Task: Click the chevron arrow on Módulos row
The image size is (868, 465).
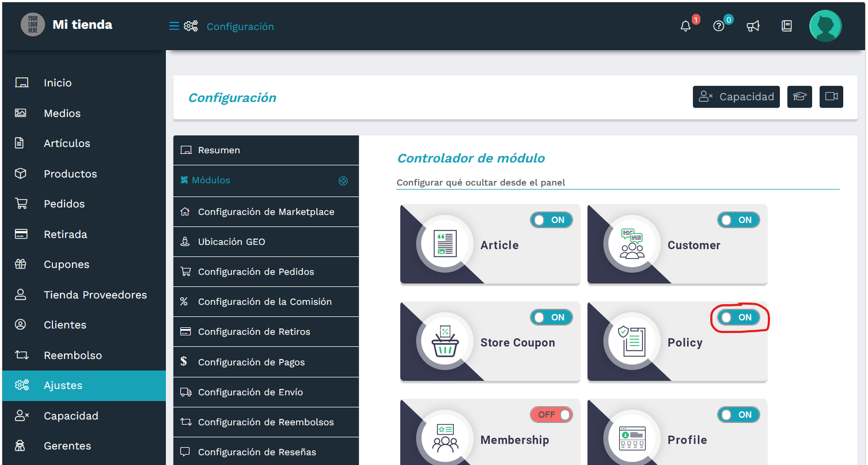Action: [343, 180]
